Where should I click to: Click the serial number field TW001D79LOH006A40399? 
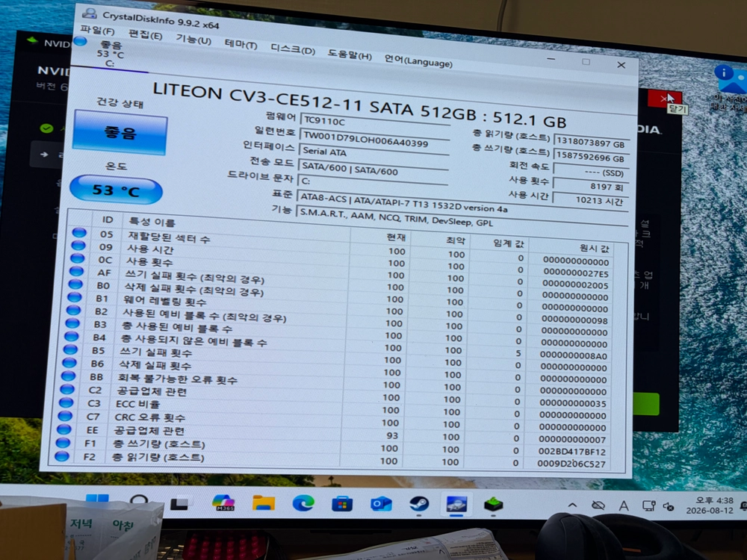375,139
